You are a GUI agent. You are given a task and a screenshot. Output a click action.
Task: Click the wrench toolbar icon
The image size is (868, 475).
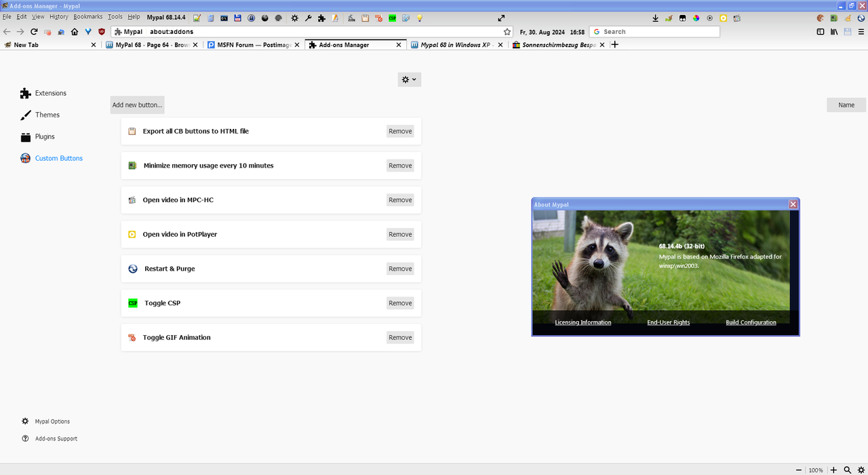click(308, 18)
